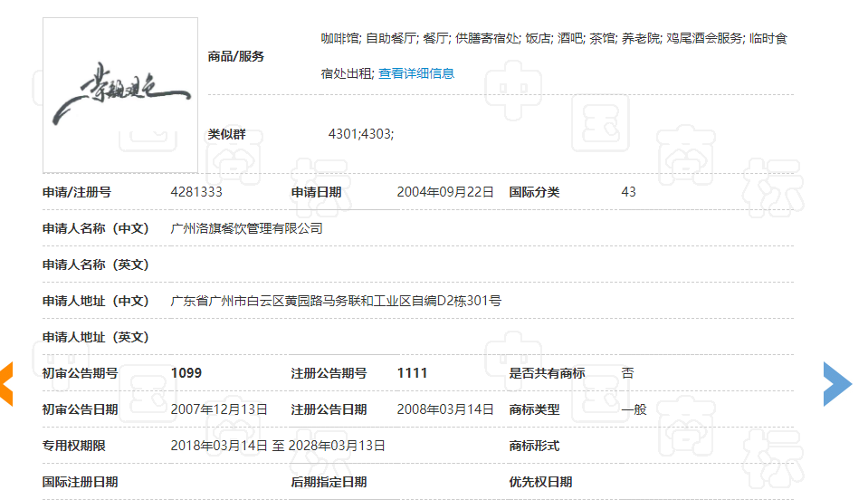Click the blue right arrow for next trademark

pos(837,383)
